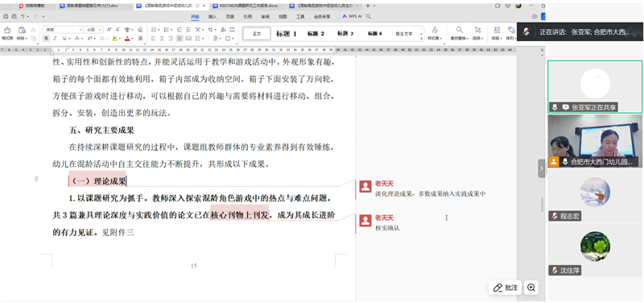Click the character shading A icon
Image resolution: width=644 pixels, height=303 pixels.
pos(140,38)
